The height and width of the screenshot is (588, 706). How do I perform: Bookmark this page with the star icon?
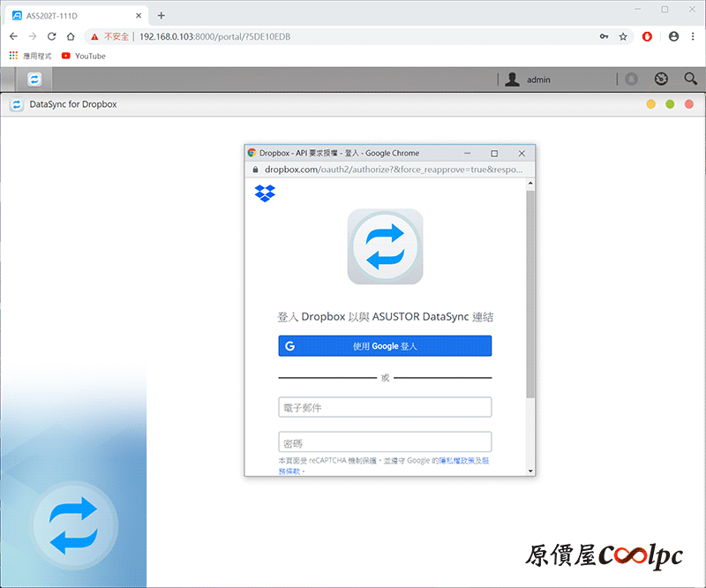click(623, 36)
